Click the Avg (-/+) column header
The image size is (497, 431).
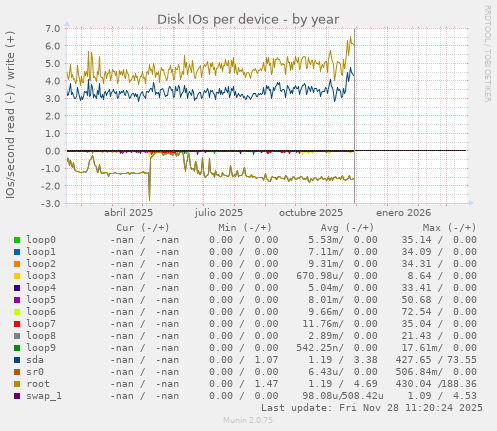tap(347, 228)
